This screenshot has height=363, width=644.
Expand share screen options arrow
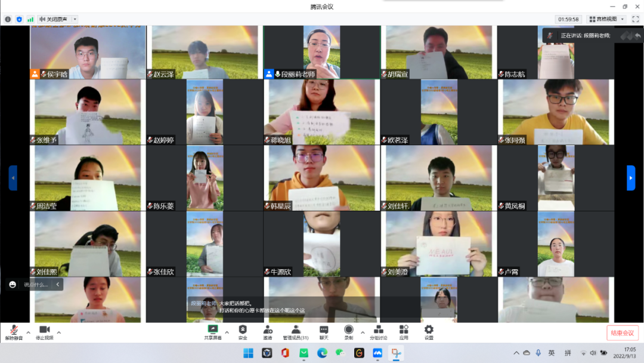[227, 332]
